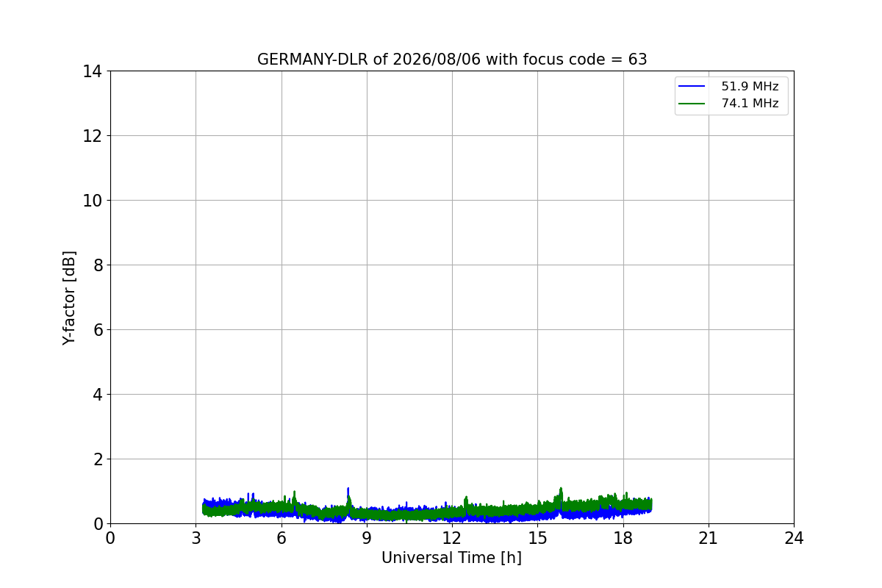Click the x-axis tick label 3
This screenshot has height=588, width=882.
(x=196, y=538)
